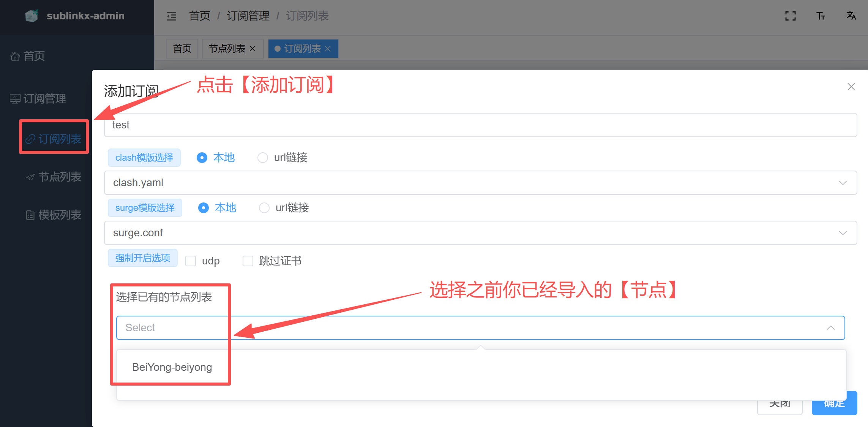The width and height of the screenshot is (868, 427).
Task: Close the 添加订阅 dialog with X
Action: [851, 87]
